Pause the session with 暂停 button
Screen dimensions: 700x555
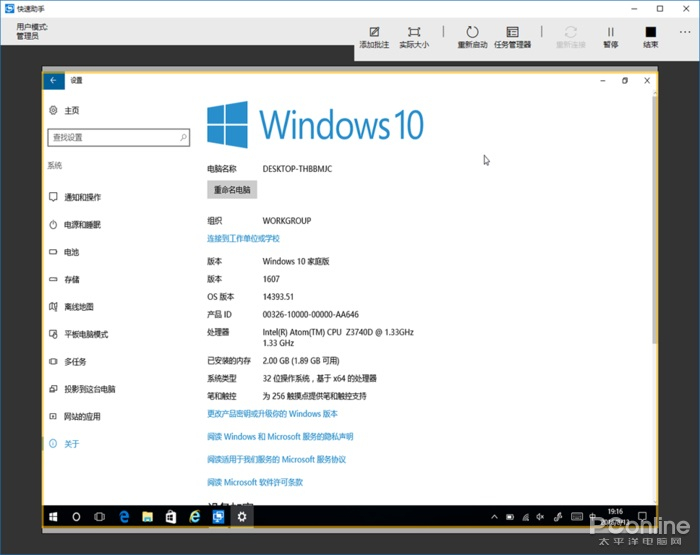(x=610, y=36)
